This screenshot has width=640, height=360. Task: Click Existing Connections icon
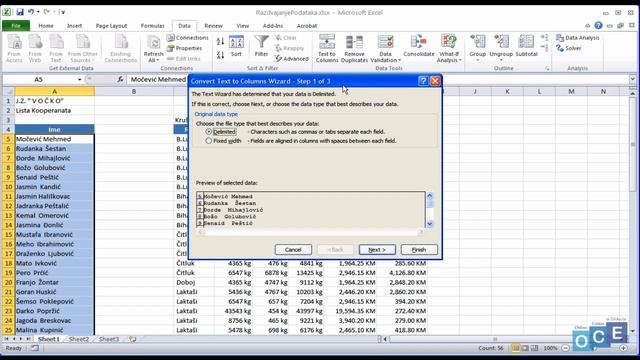click(121, 49)
